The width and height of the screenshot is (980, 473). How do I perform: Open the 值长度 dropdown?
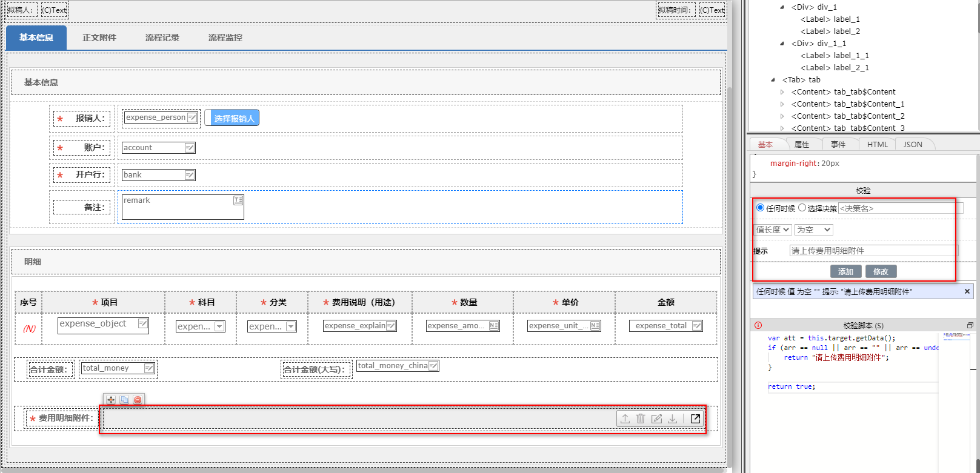(773, 230)
